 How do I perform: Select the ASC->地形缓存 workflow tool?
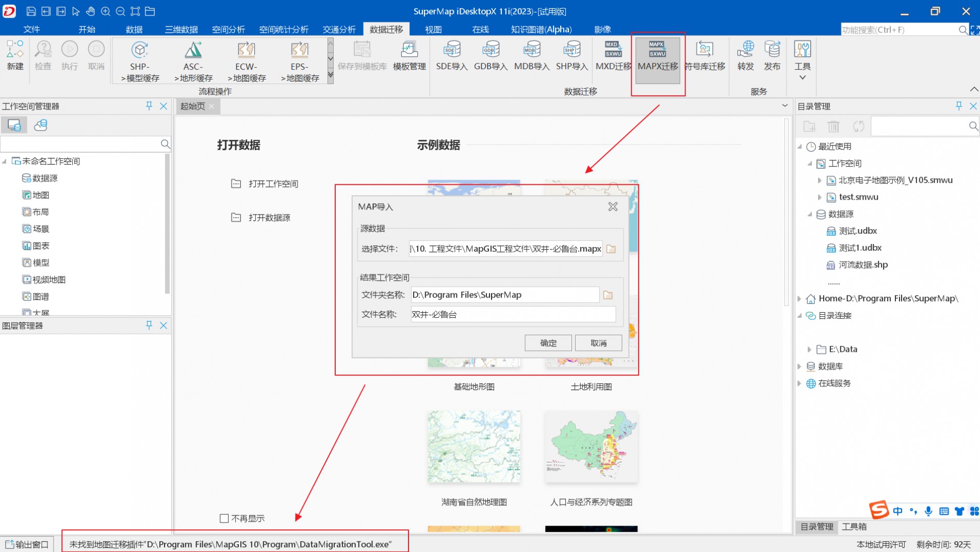pos(193,61)
